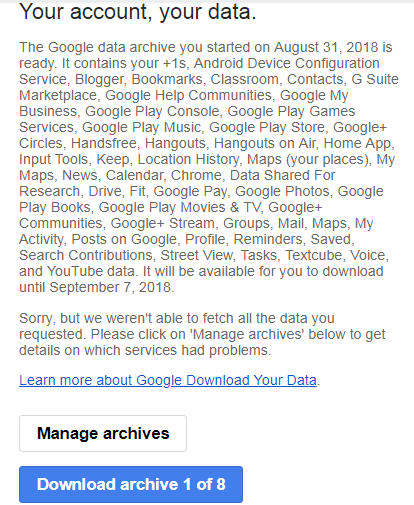
Task: Click 'Google Play Movies & TV' text
Action: (179, 207)
